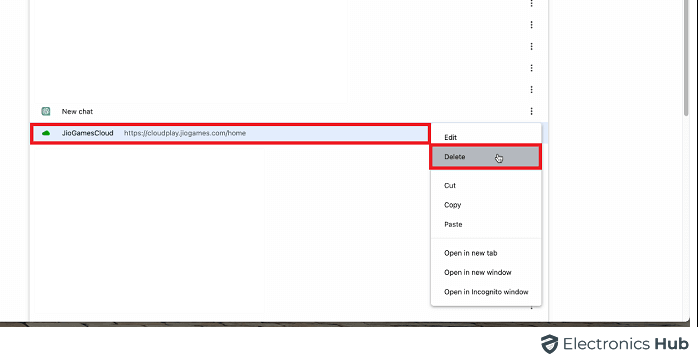The height and width of the screenshot is (360, 698).
Task: Select Open in new tab
Action: click(x=486, y=253)
